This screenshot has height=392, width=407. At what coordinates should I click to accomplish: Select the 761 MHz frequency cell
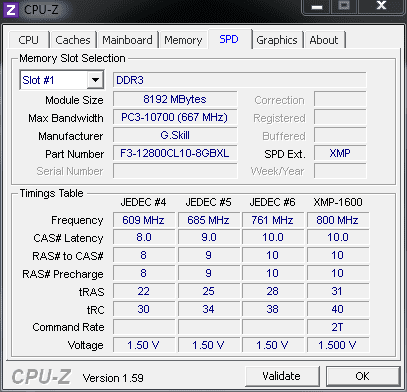click(273, 220)
